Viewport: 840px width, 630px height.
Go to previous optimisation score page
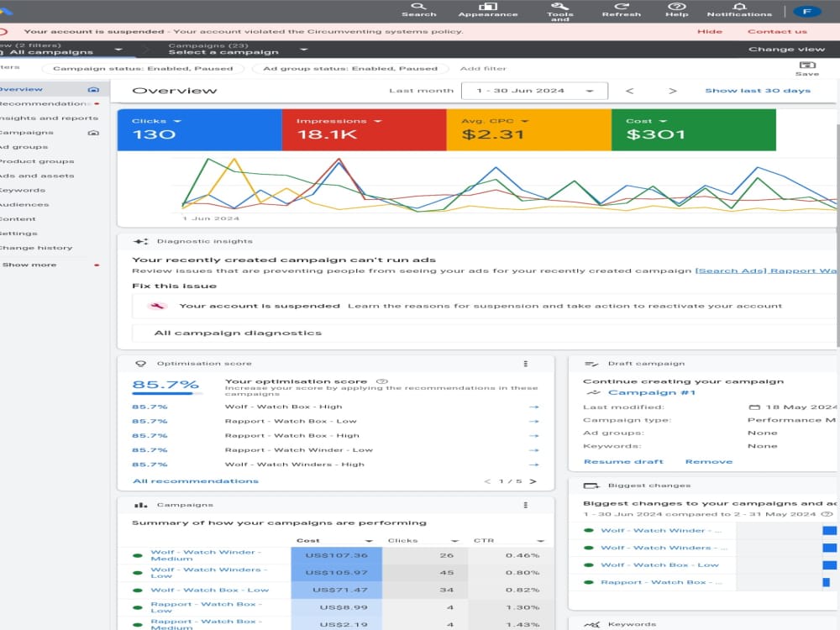[x=487, y=481]
